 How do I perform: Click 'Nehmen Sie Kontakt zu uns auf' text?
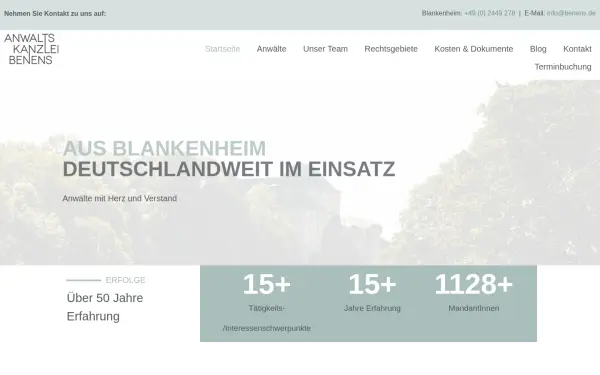tap(55, 14)
